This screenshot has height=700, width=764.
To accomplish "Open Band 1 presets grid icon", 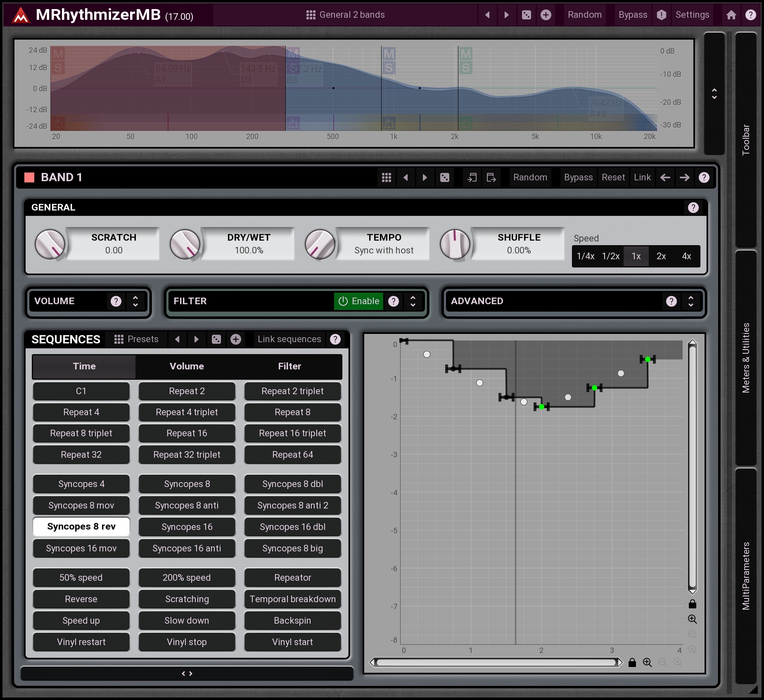I will 387,177.
